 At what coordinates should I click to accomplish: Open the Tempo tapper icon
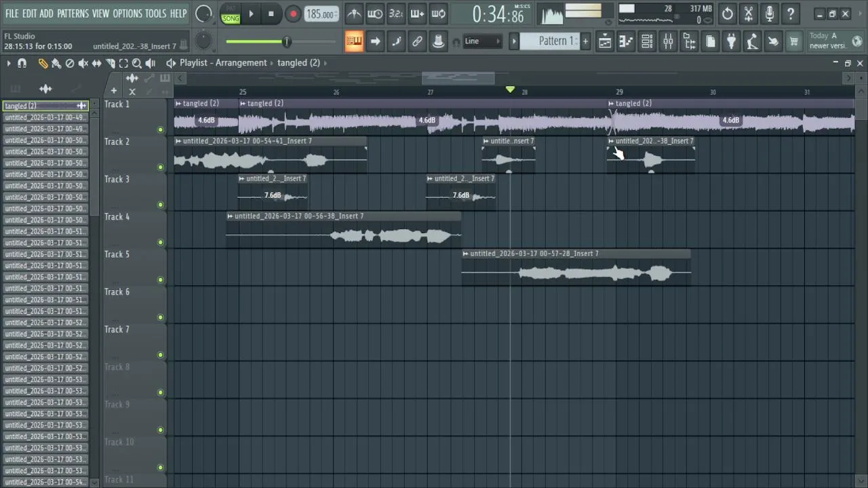coord(752,41)
